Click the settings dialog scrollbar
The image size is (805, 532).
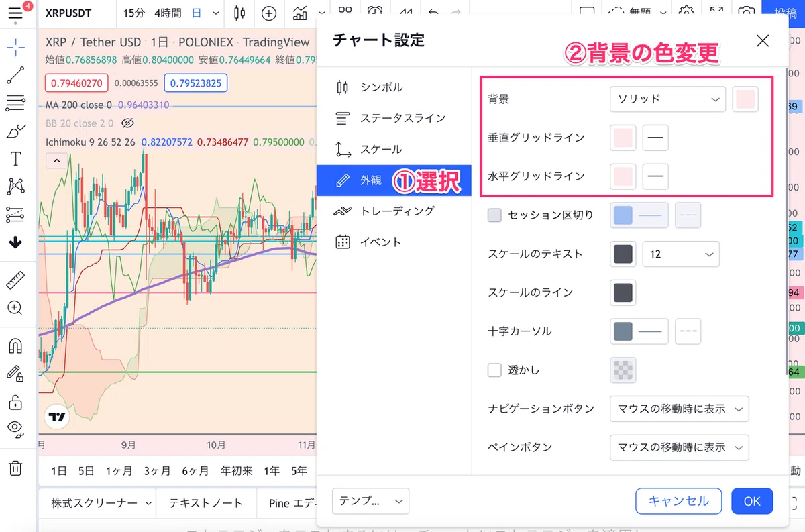coord(787,221)
